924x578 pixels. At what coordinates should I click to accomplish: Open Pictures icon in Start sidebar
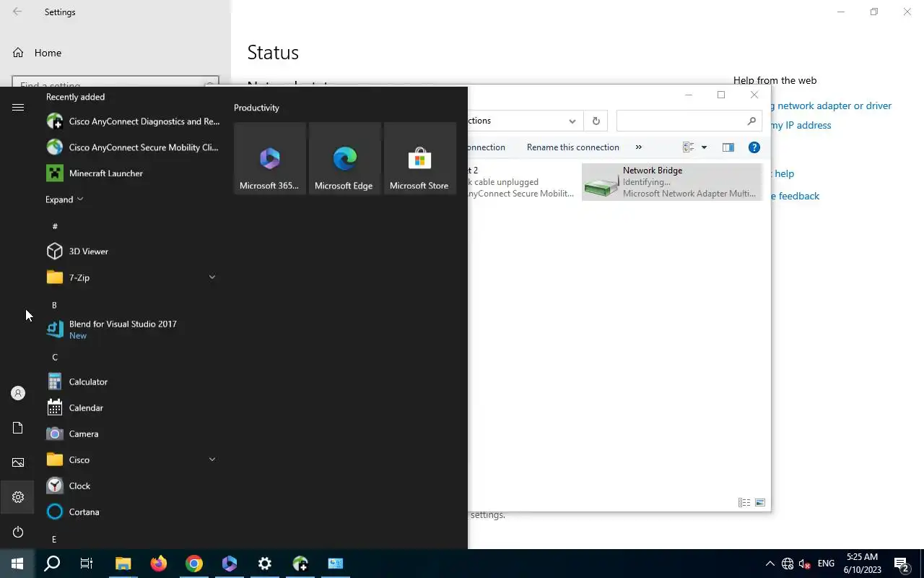18,462
